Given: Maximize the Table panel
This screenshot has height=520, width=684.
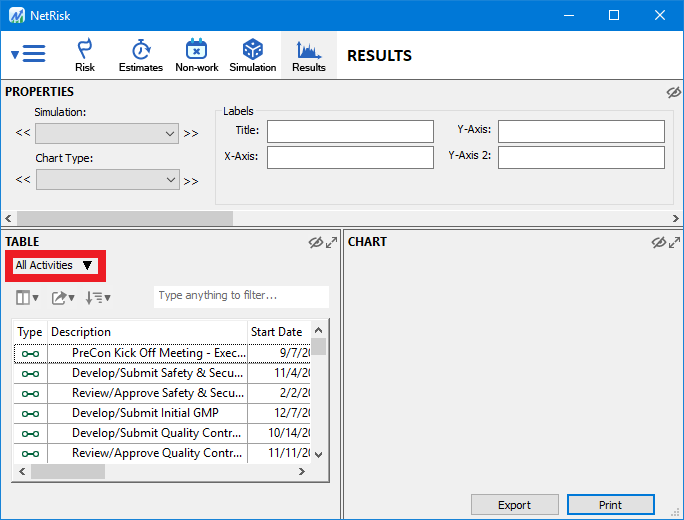Looking at the screenshot, I should (x=331, y=242).
